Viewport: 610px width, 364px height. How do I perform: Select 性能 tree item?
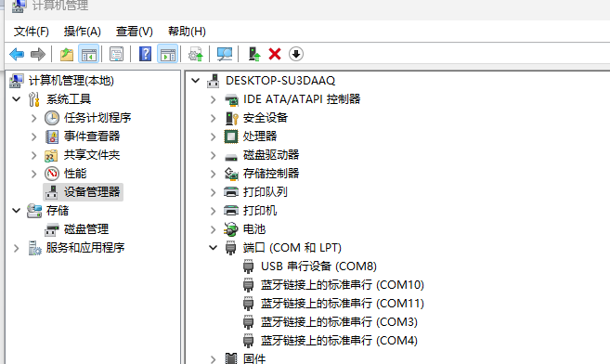pos(75,174)
